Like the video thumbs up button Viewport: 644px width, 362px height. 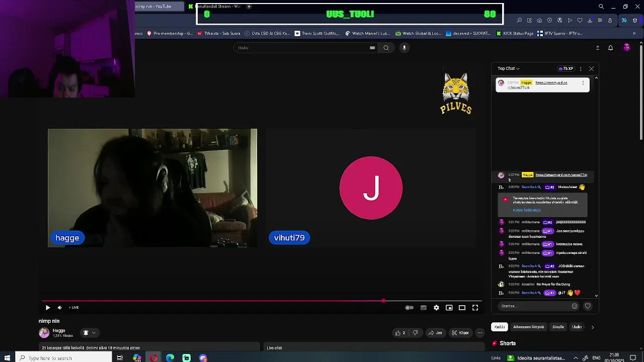[400, 333]
